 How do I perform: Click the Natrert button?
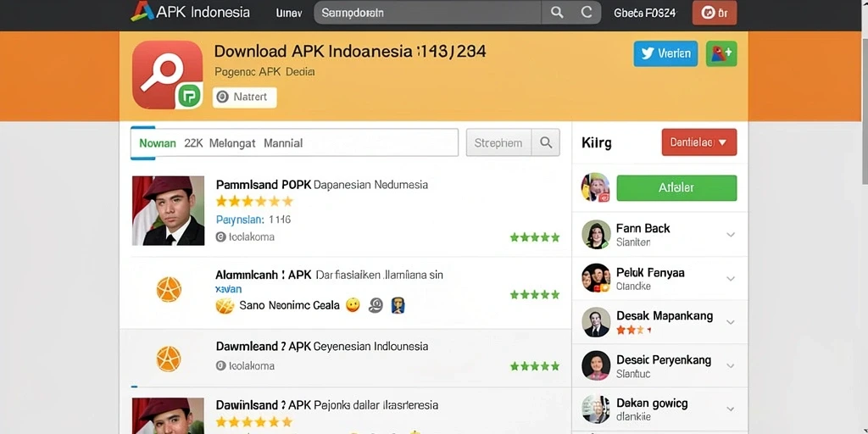click(244, 97)
